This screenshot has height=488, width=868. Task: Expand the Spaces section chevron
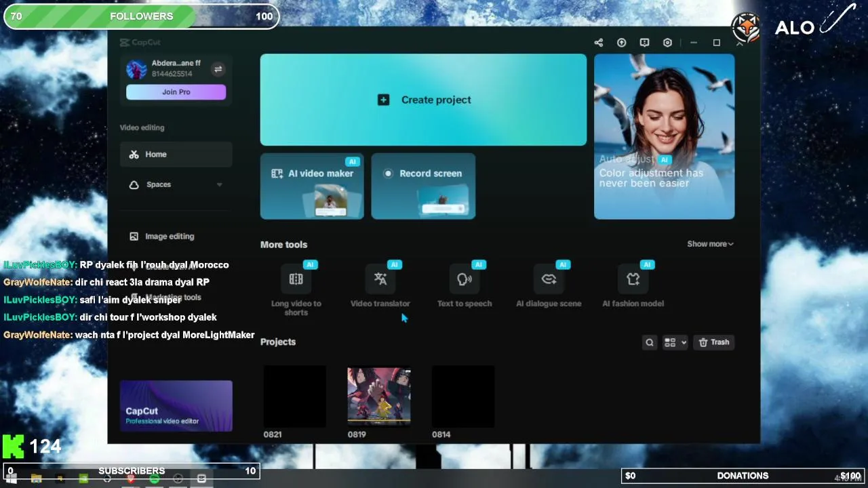click(219, 184)
